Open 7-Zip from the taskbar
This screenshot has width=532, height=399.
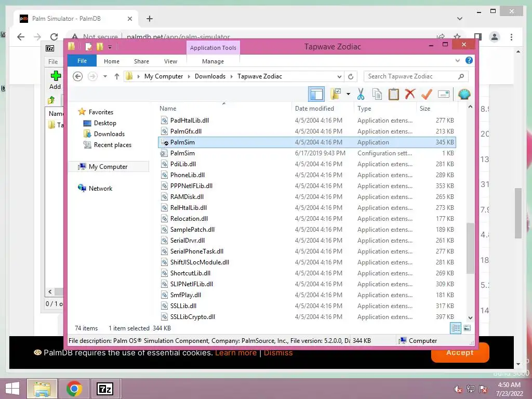[x=105, y=389]
